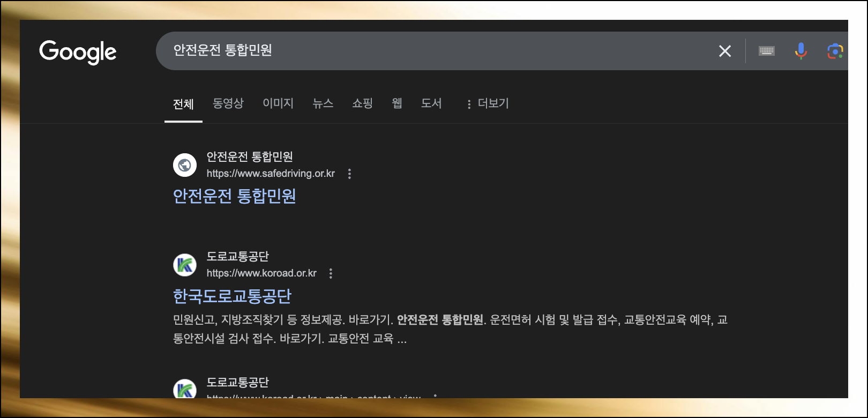Click the 도로교통공단 site name of bottom result
Viewport: 868px width, 418px height.
click(238, 382)
